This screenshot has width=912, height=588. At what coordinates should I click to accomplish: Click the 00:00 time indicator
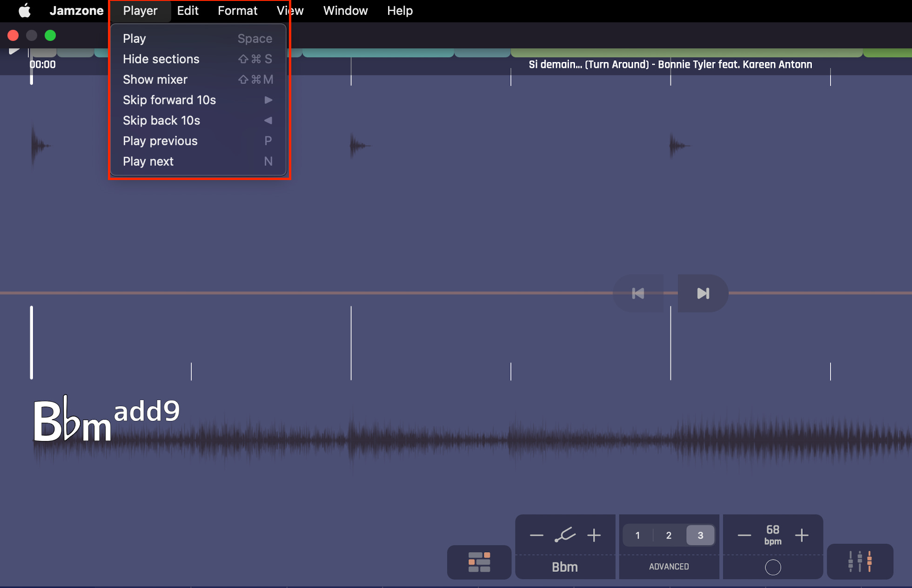pos(42,65)
